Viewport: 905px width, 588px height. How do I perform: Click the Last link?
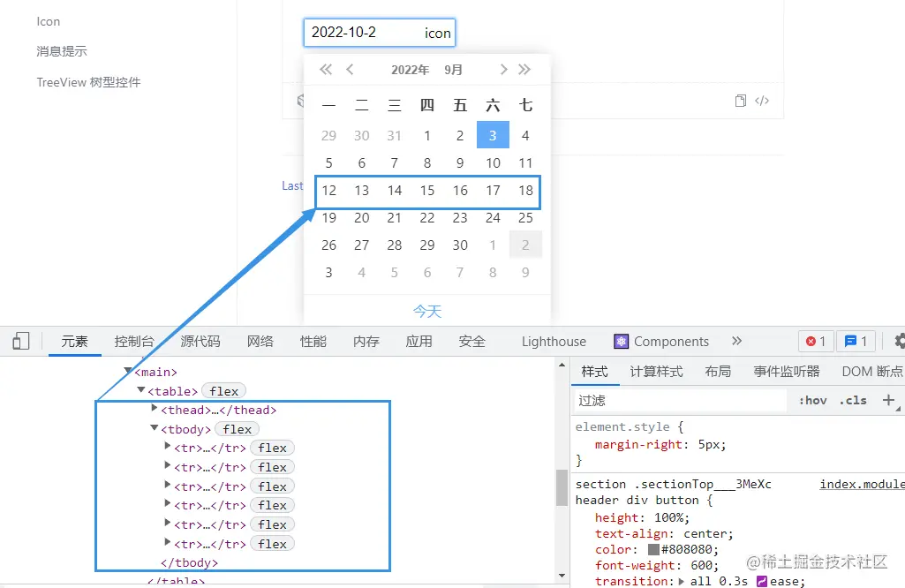pyautogui.click(x=292, y=185)
